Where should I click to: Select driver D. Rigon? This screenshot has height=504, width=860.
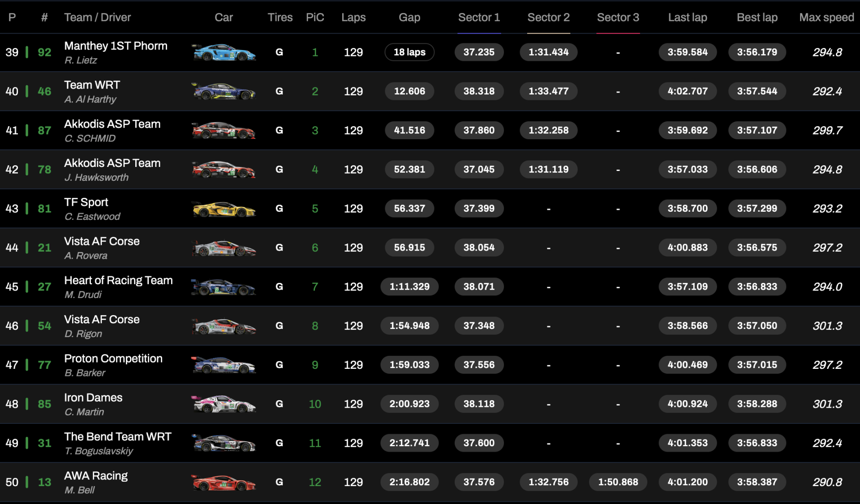point(83,333)
